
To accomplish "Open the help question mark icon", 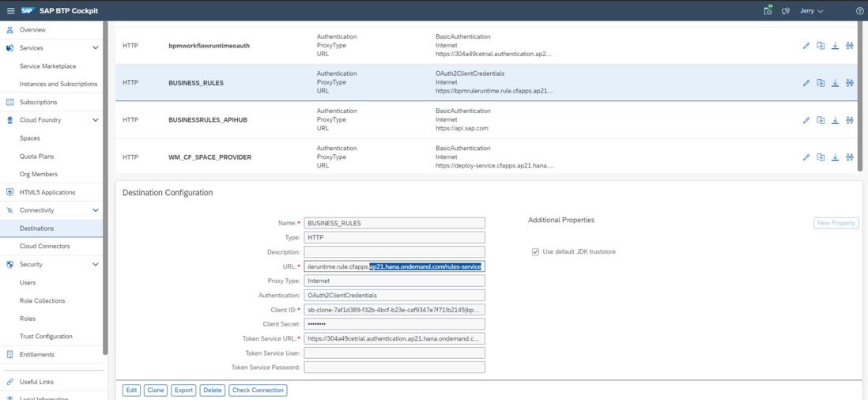I will click(x=859, y=11).
